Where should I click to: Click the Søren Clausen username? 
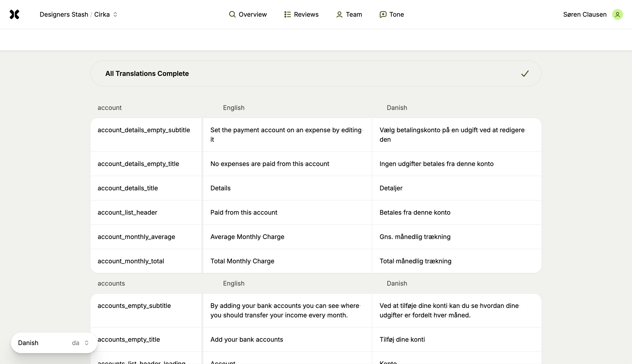584,14
